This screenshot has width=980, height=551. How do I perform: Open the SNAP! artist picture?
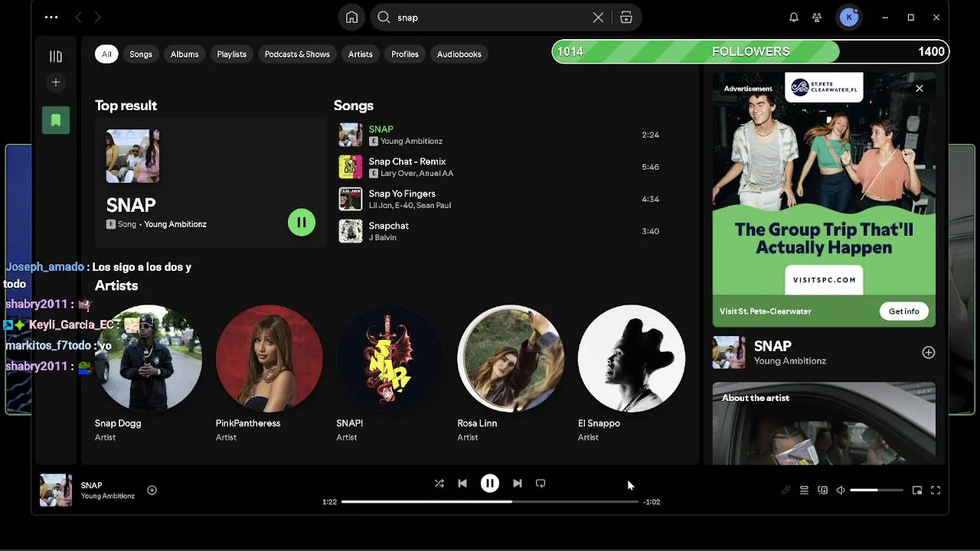pos(390,358)
